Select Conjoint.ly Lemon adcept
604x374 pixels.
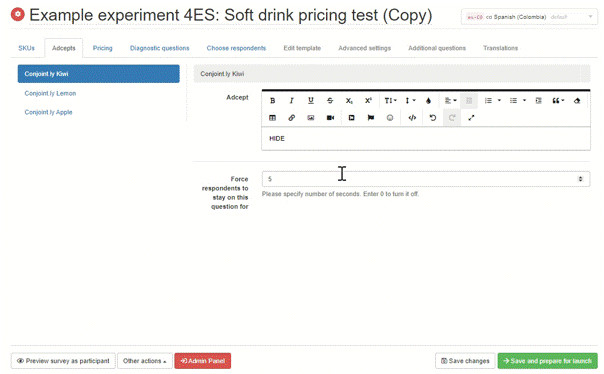50,93
